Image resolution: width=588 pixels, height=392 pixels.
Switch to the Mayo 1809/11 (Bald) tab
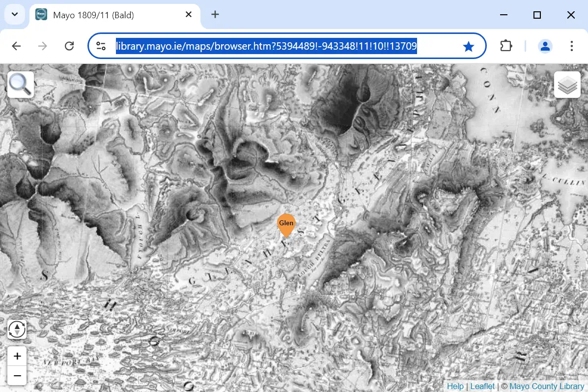(x=115, y=15)
